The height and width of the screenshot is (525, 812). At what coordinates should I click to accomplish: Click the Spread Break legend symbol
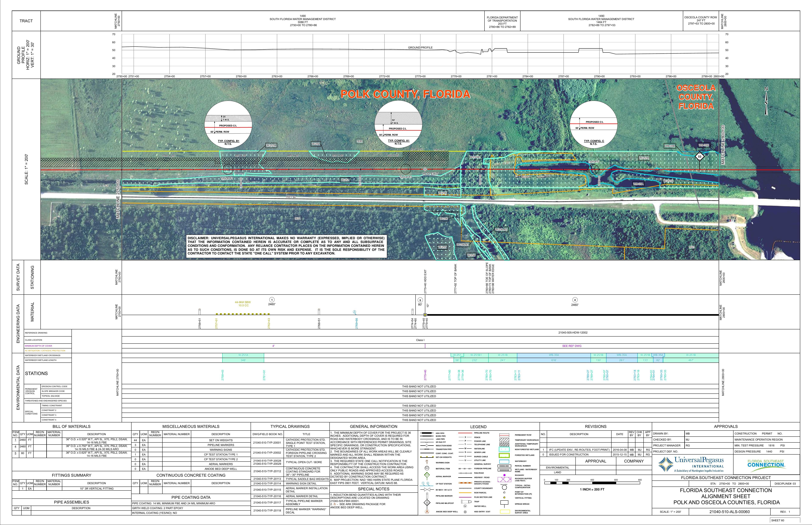tap(504, 503)
